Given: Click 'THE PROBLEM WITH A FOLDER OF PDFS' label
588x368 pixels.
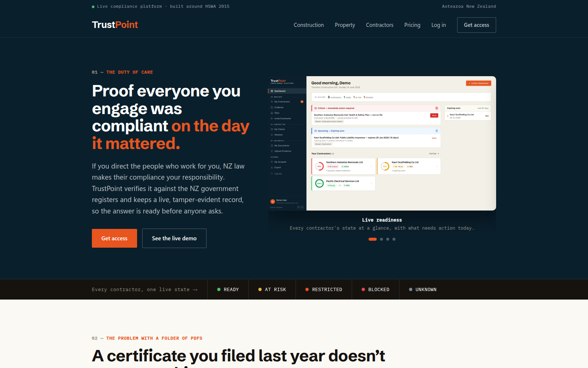Looking at the screenshot, I should point(154,338).
